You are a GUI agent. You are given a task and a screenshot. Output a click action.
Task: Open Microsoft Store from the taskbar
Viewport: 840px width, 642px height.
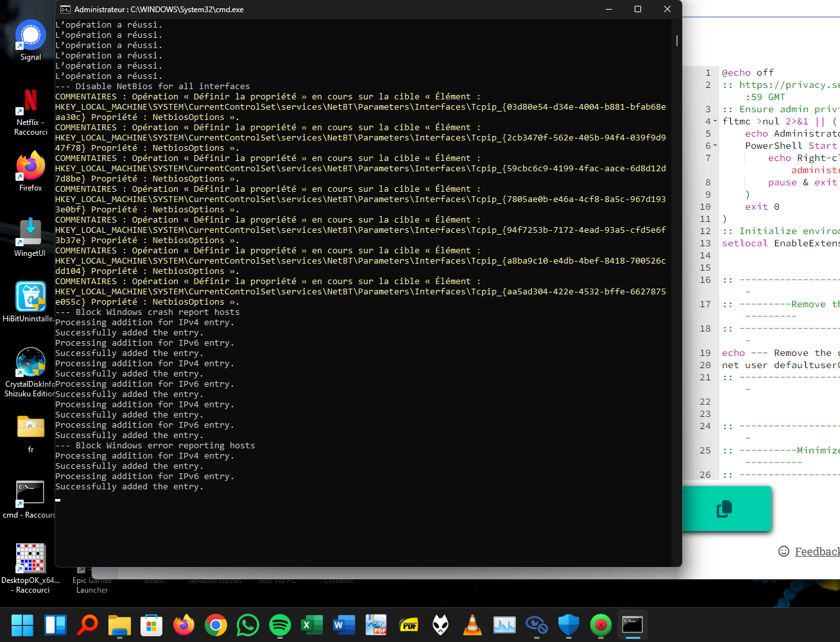(x=151, y=625)
